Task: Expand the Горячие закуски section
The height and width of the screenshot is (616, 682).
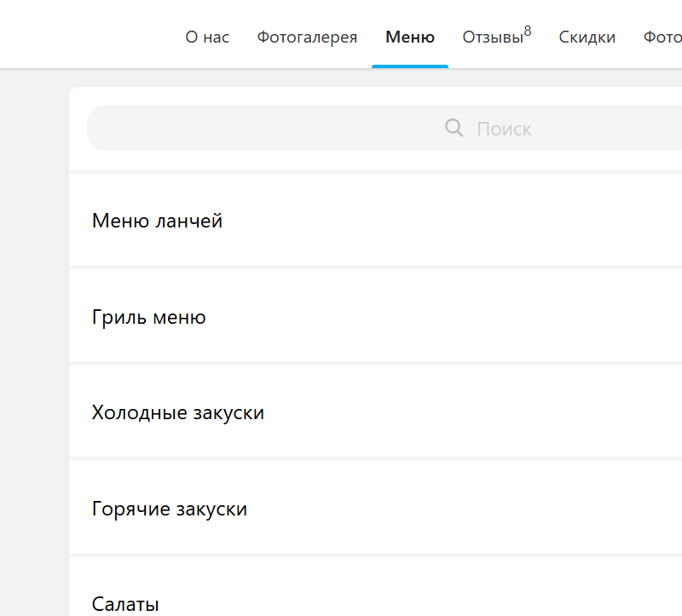Action: point(375,507)
